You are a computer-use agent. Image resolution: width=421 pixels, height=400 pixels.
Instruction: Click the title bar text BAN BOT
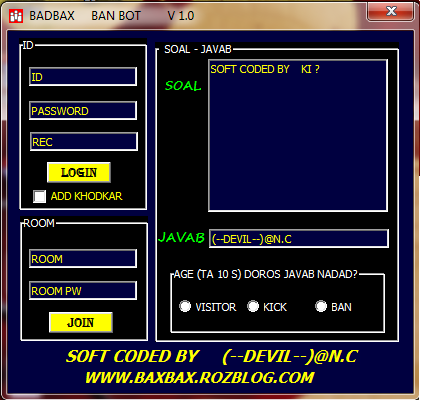[116, 16]
